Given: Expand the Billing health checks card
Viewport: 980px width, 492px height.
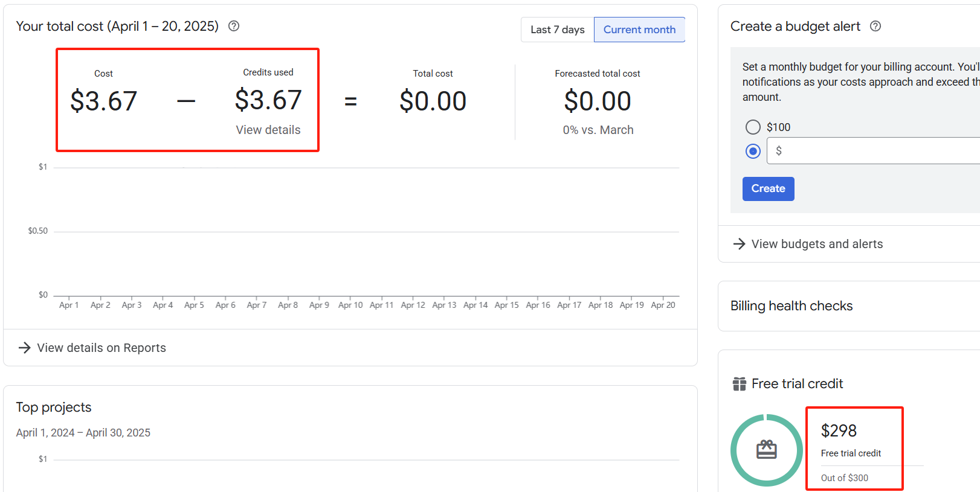Looking at the screenshot, I should pos(791,306).
